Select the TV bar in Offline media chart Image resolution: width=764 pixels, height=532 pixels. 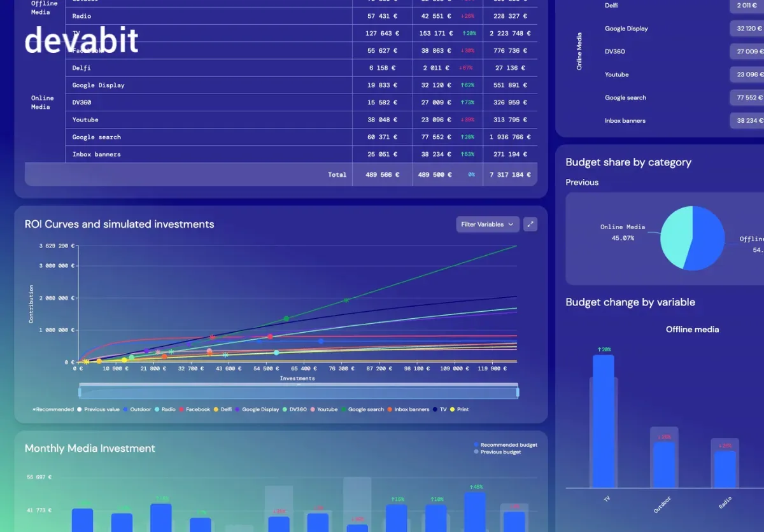604,421
